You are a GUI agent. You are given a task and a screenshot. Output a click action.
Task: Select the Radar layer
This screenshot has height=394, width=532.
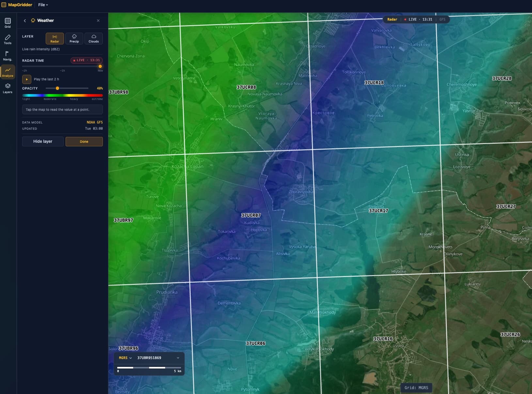(55, 39)
